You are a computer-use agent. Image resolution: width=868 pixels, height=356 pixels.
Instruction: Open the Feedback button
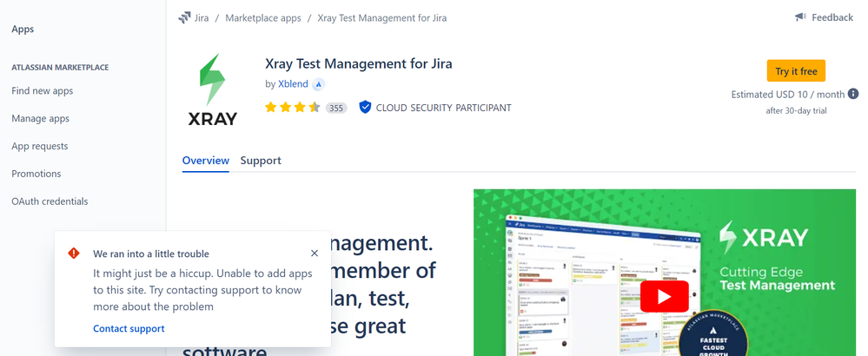pyautogui.click(x=825, y=17)
